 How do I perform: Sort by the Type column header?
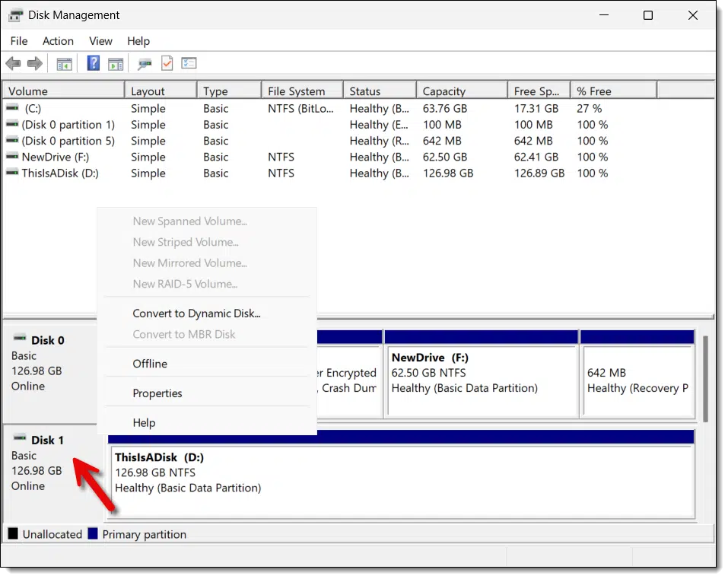(x=230, y=91)
